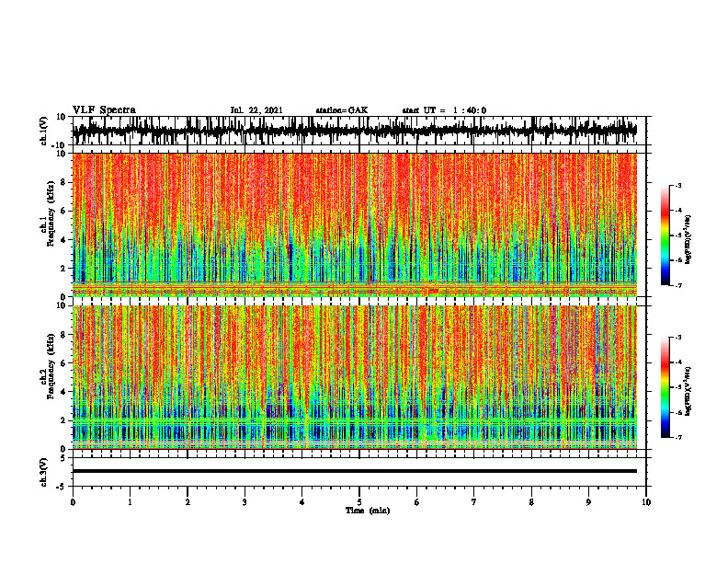Click time axis tick label "0"
The height and width of the screenshot is (563, 728).
click(73, 502)
